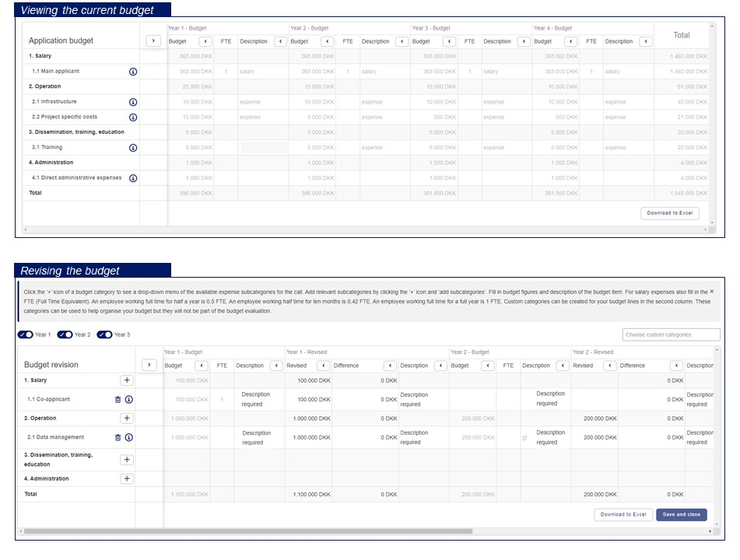Image resolution: width=740 pixels, height=560 pixels.
Task: Collapse Year 2 Budget column in Application budget
Action: (327, 41)
